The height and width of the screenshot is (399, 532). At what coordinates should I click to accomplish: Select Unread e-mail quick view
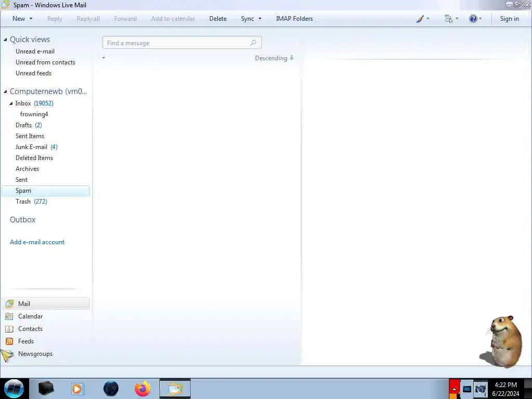click(x=35, y=51)
